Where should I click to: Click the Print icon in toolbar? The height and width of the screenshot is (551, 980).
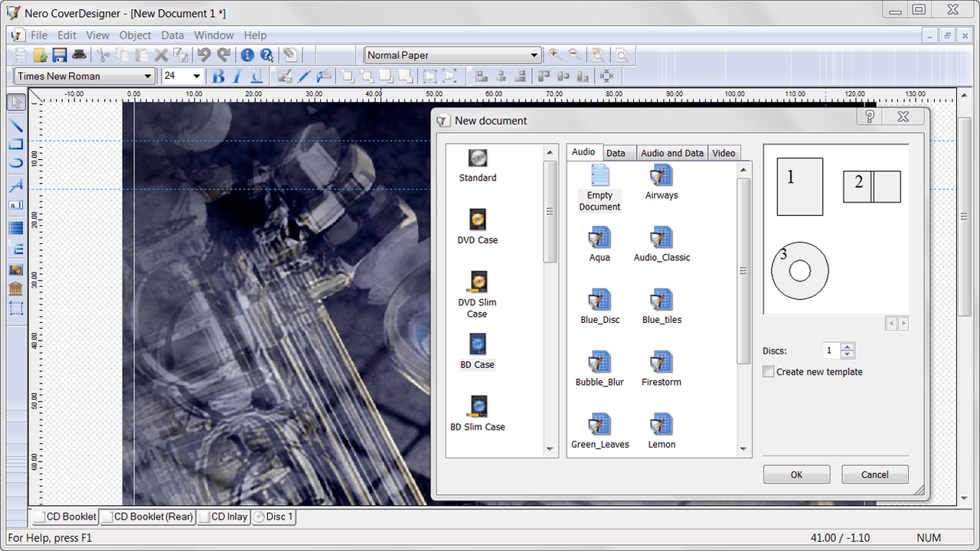point(78,55)
